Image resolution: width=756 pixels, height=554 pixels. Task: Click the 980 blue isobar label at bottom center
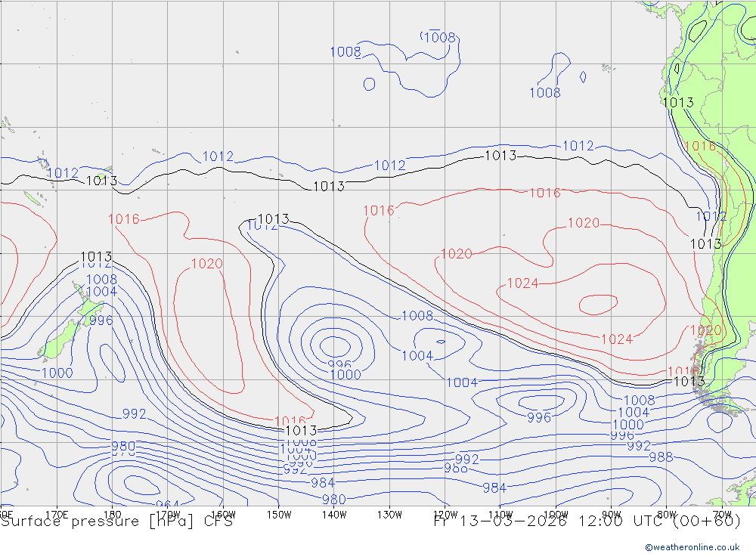click(333, 500)
